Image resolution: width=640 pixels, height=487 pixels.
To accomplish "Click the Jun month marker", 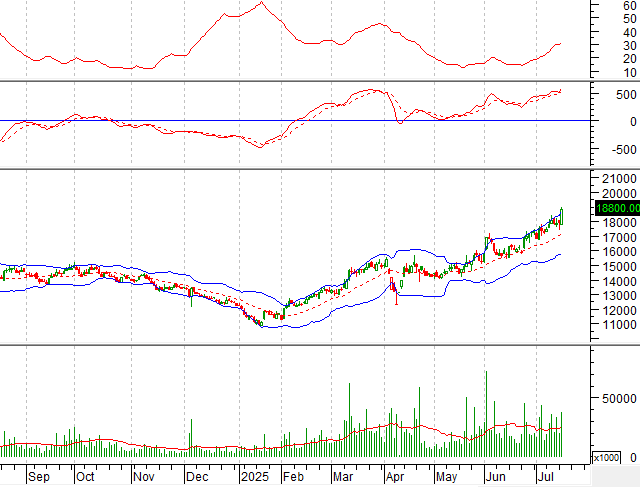I will [494, 478].
